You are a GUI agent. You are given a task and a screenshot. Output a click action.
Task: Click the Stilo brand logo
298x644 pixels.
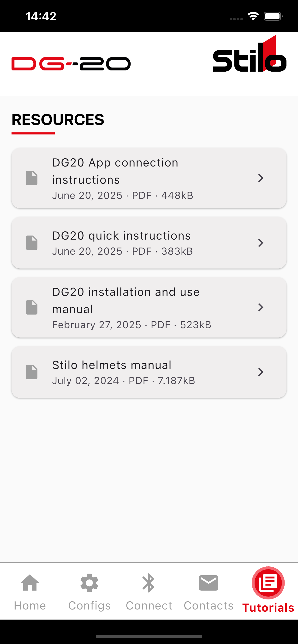(250, 53)
